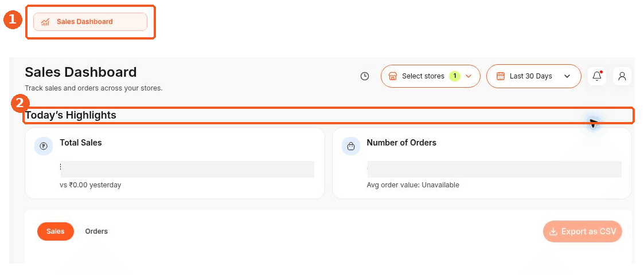Image resolution: width=644 pixels, height=275 pixels.
Task: Switch to the Sales tab
Action: click(56, 231)
